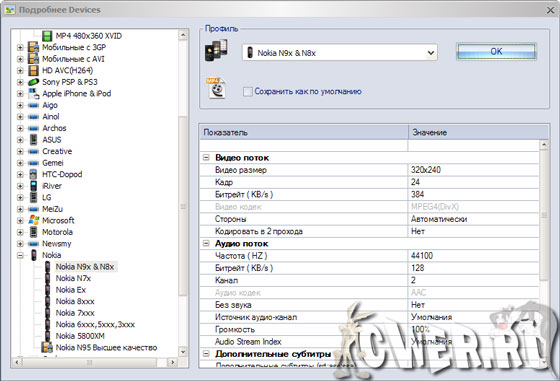Click the tree horizontal scroll right arrow

[x=172, y=362]
